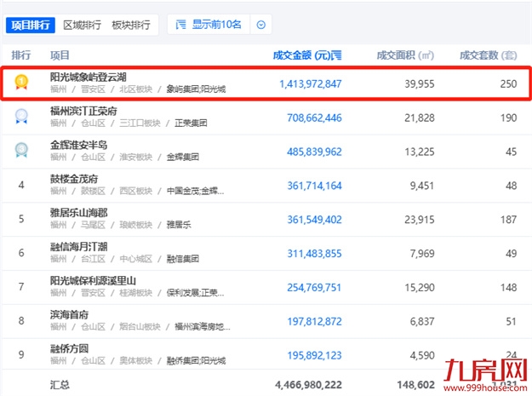Click the 显示前10名 button

pyautogui.click(x=209, y=25)
